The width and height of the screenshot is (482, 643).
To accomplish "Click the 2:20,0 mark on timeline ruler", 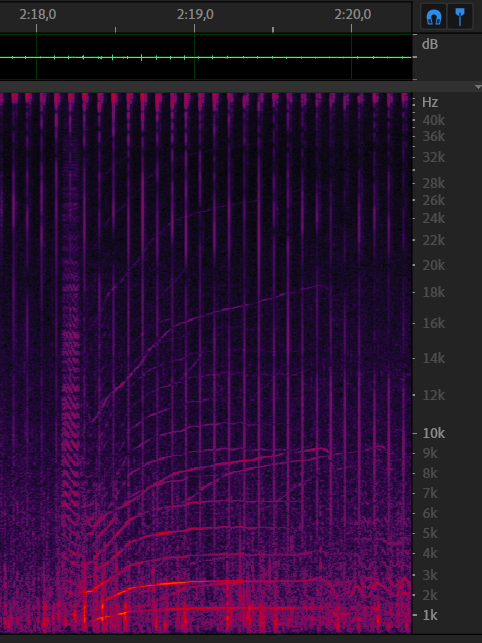I will pos(353,15).
